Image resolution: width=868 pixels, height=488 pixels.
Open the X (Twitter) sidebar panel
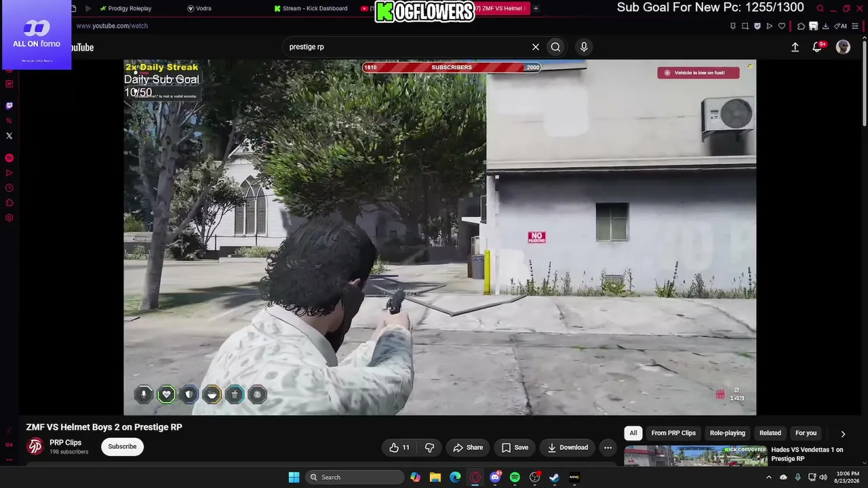tap(9, 136)
